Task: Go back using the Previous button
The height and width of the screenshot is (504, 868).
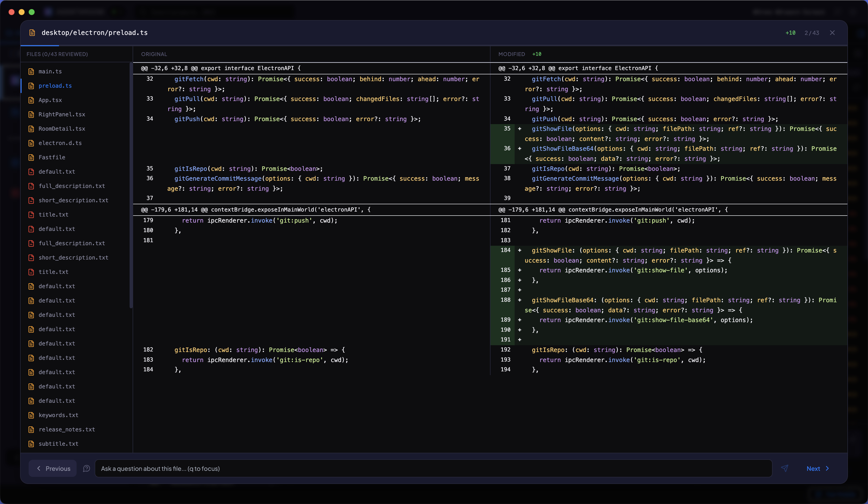Action: tap(52, 468)
